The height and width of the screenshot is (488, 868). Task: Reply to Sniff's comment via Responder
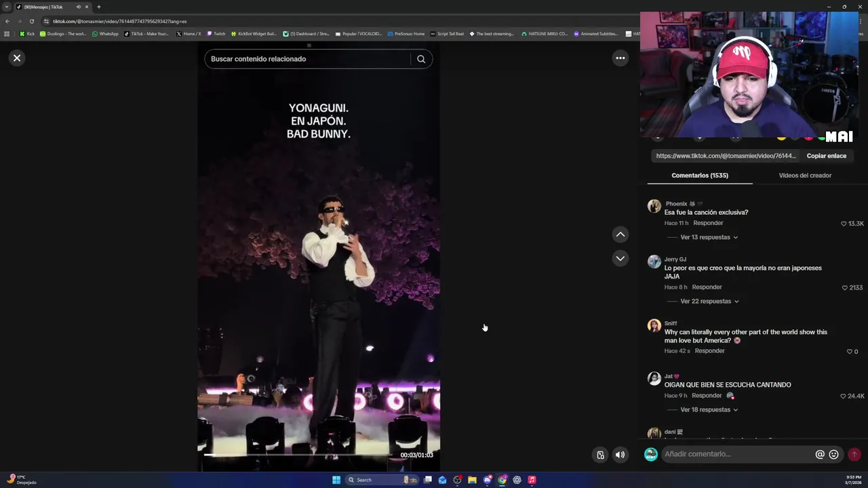point(709,350)
